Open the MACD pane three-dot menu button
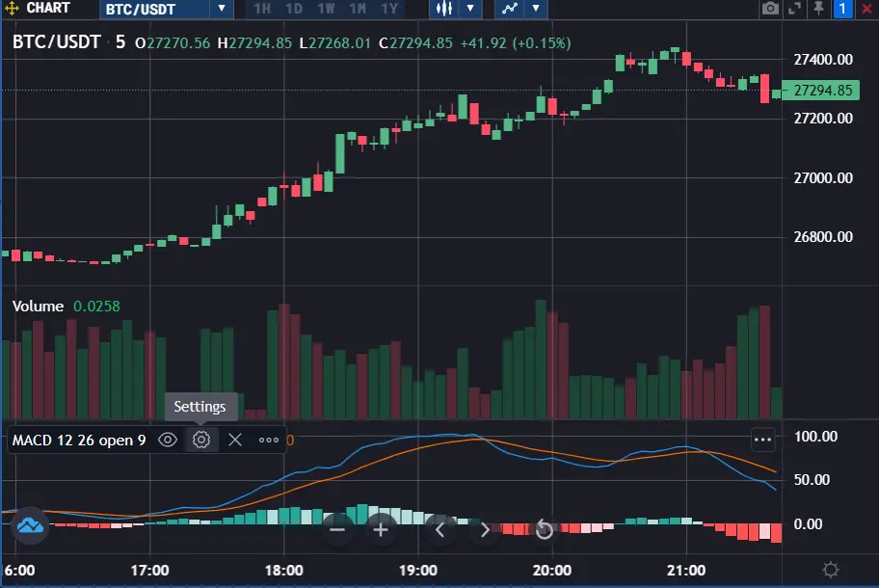This screenshot has height=588, width=879. click(763, 440)
